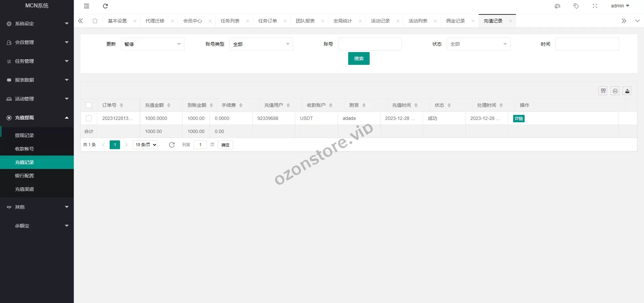Click the 账号 search input field

[x=370, y=44]
